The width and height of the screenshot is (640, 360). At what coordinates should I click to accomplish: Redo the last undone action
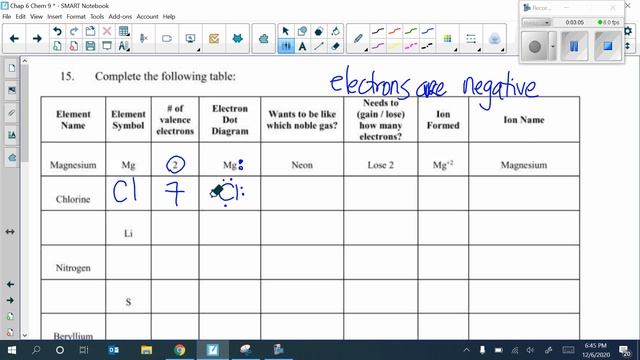74,31
